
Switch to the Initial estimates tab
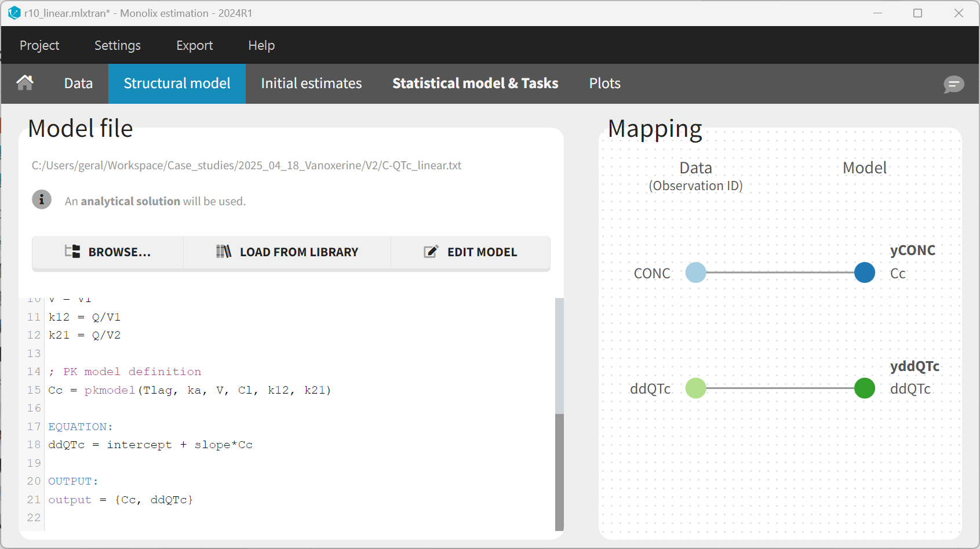tap(311, 83)
